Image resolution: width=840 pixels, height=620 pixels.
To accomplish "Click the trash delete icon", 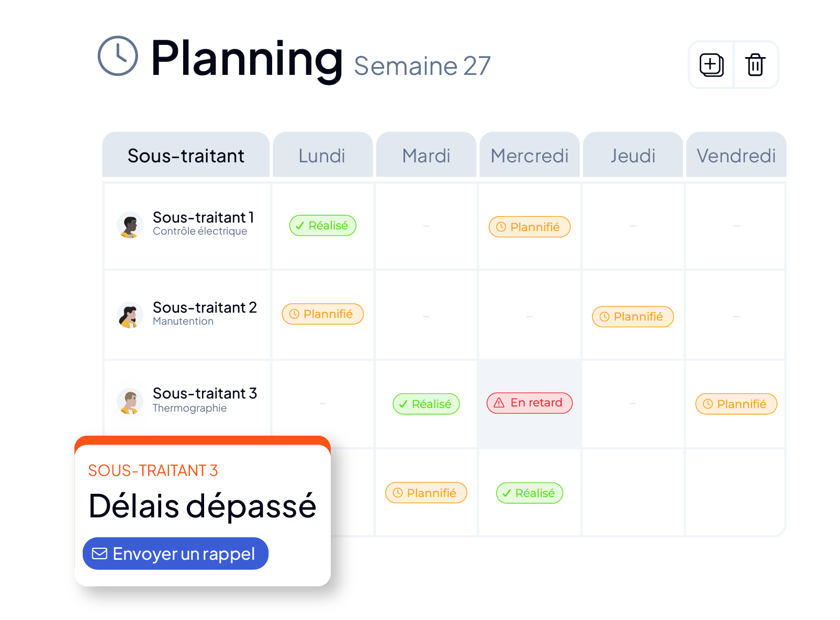I will click(x=755, y=65).
